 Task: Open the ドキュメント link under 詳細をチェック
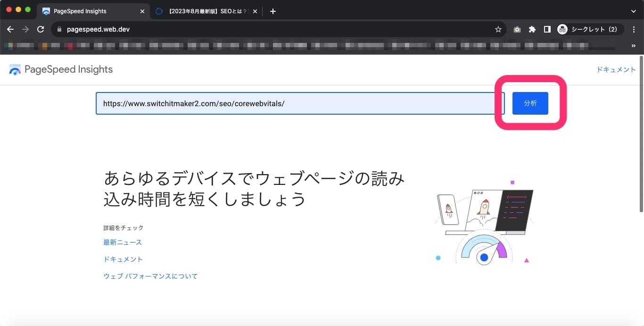[123, 259]
